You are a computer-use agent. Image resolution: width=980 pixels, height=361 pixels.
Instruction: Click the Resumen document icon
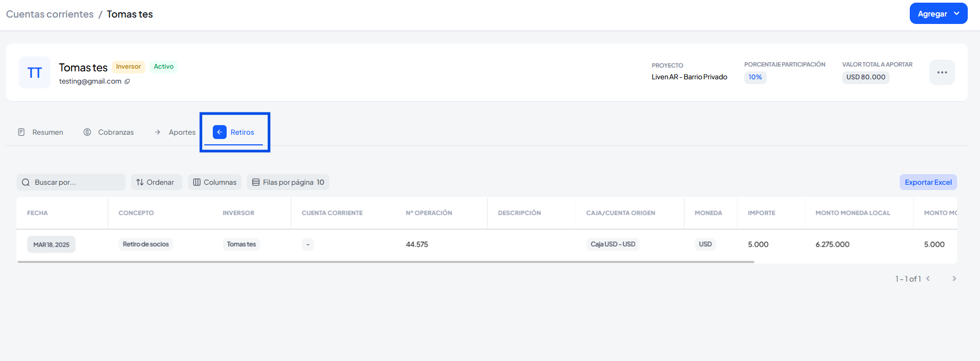(21, 132)
